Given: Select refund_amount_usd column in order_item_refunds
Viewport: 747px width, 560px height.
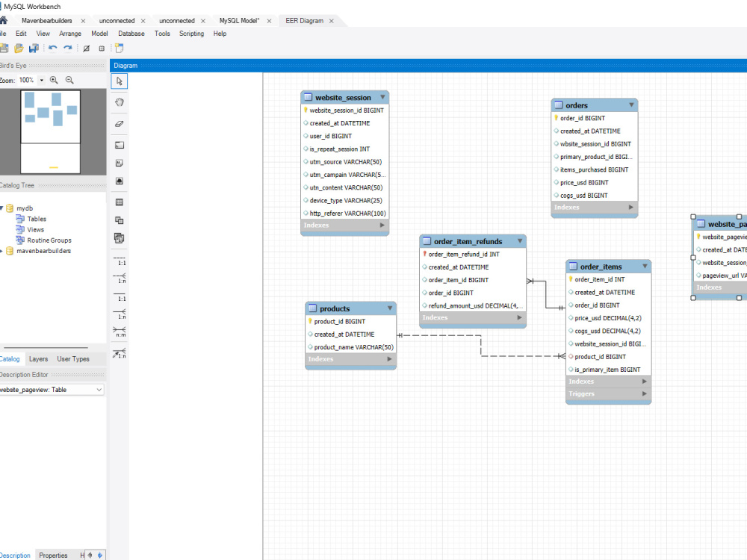Looking at the screenshot, I should (x=473, y=305).
